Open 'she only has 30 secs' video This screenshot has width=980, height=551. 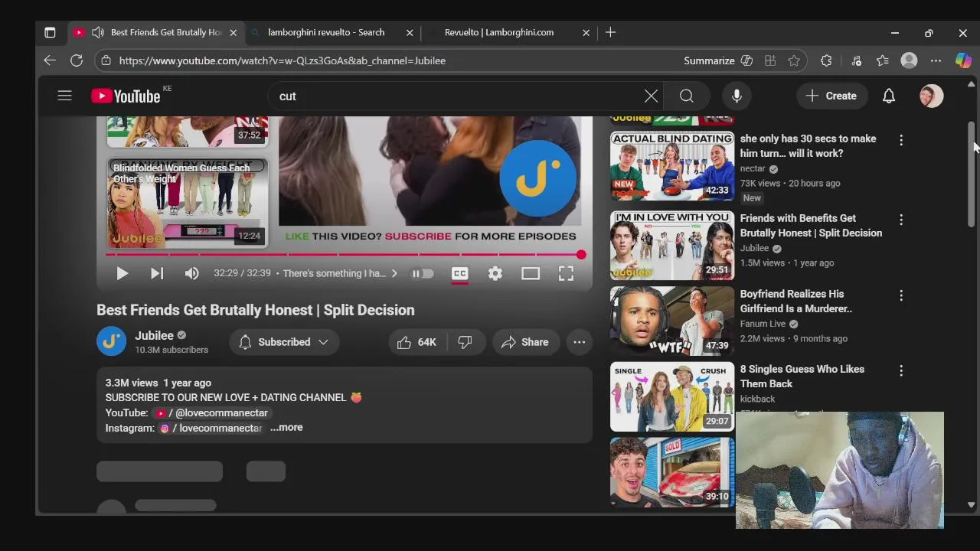pyautogui.click(x=808, y=145)
